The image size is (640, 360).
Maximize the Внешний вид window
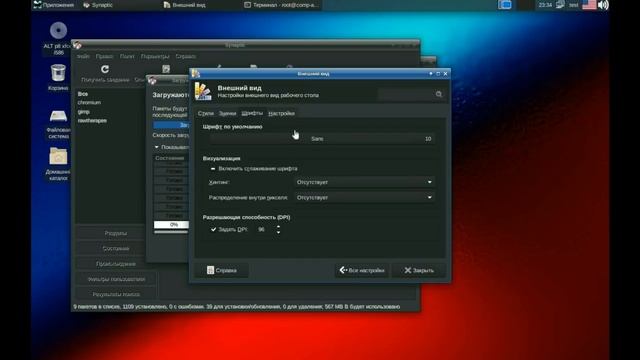tap(438, 73)
